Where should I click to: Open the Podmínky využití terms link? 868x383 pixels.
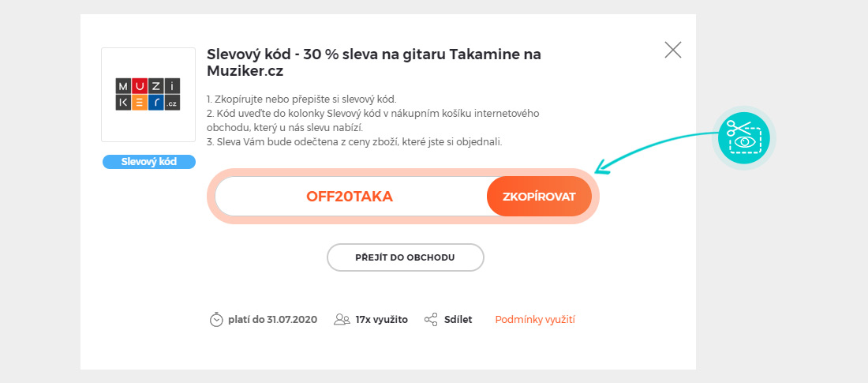[x=535, y=320]
